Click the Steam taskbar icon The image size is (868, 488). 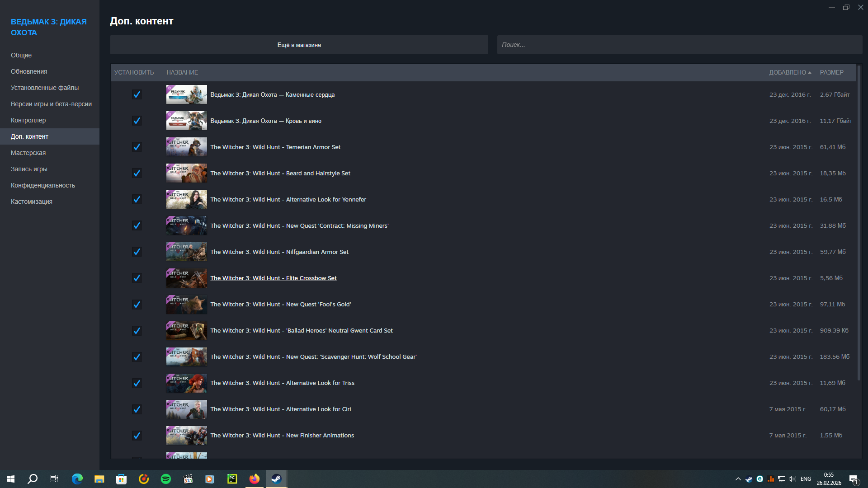tap(276, 479)
